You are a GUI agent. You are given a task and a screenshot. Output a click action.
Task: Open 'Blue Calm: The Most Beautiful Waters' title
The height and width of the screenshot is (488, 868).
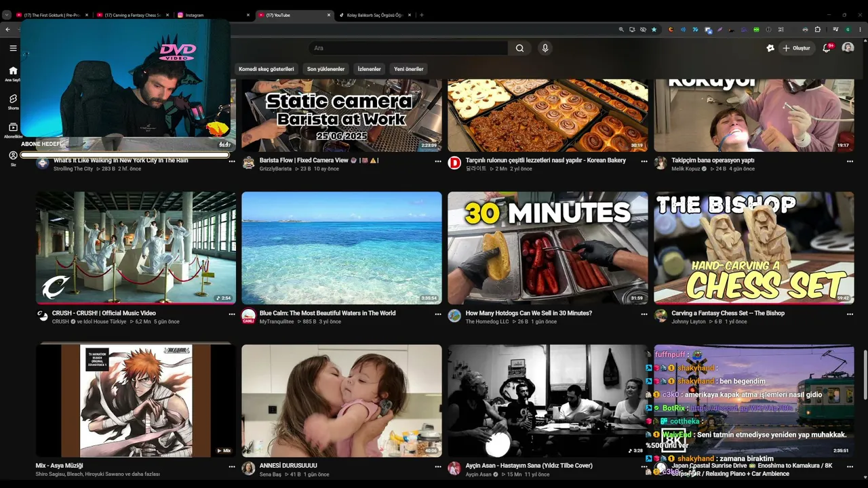coord(328,313)
